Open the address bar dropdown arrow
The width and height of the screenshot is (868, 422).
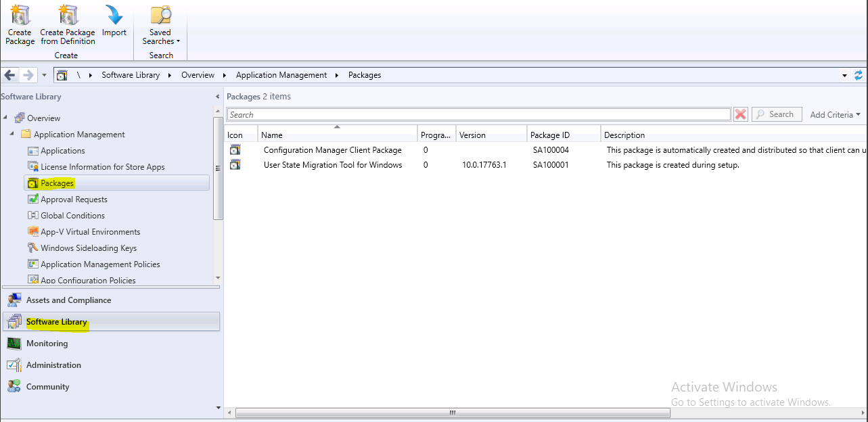(x=844, y=75)
